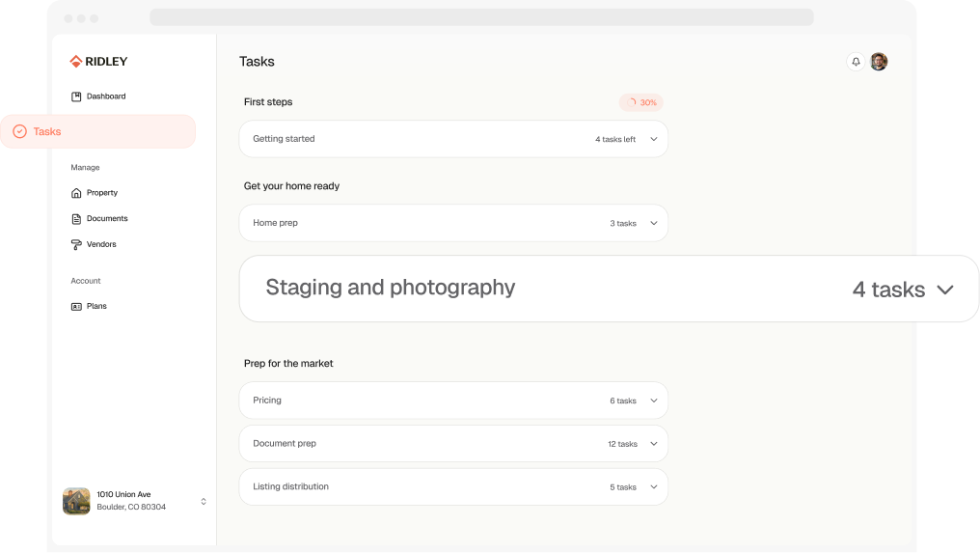Click the Ridley logo icon
The height and width of the screenshot is (553, 980).
[x=76, y=62]
